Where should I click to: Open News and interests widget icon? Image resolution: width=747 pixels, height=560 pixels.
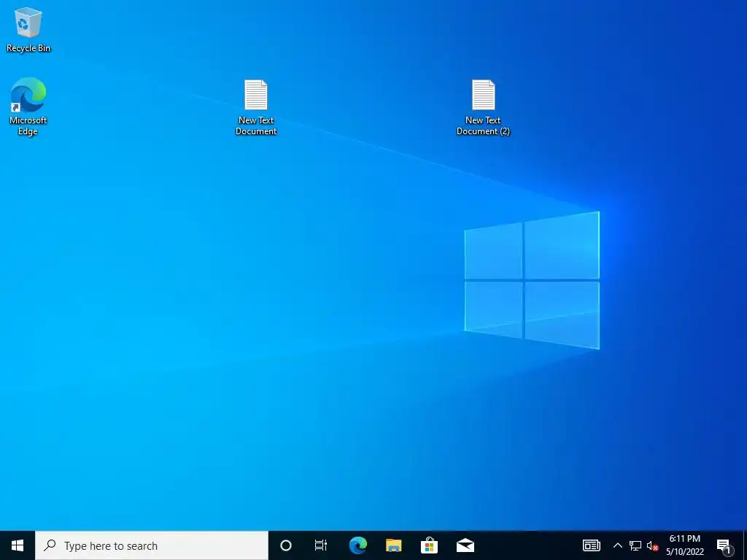(591, 545)
